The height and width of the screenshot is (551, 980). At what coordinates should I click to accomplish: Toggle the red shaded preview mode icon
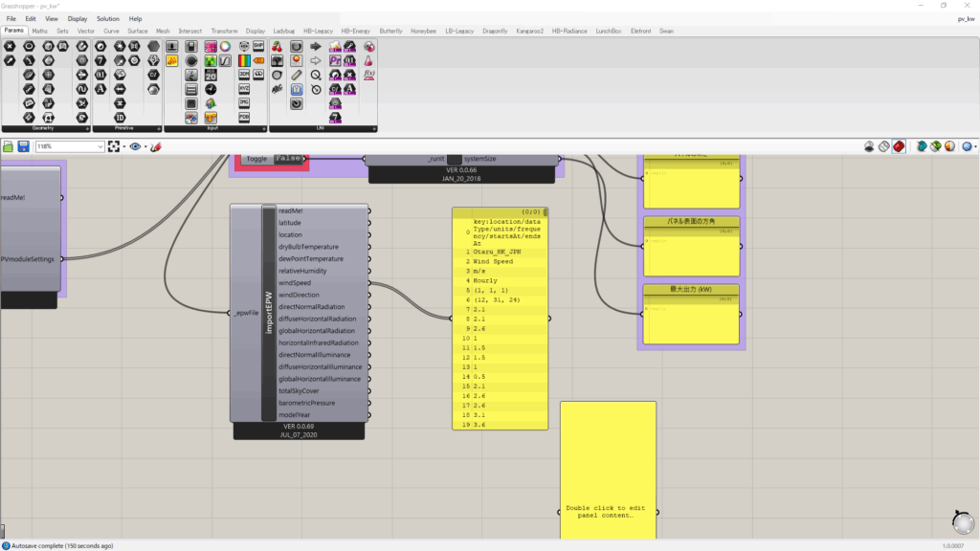(x=900, y=146)
